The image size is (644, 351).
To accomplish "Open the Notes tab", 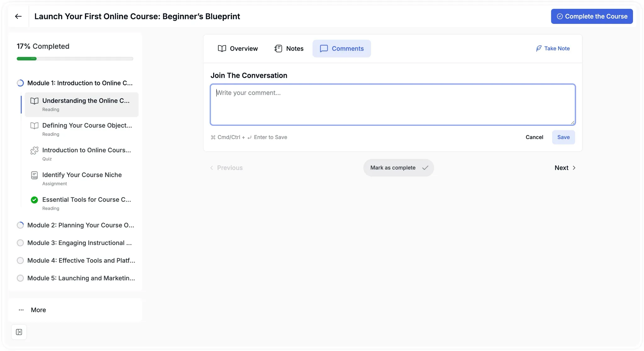I will 289,48.
